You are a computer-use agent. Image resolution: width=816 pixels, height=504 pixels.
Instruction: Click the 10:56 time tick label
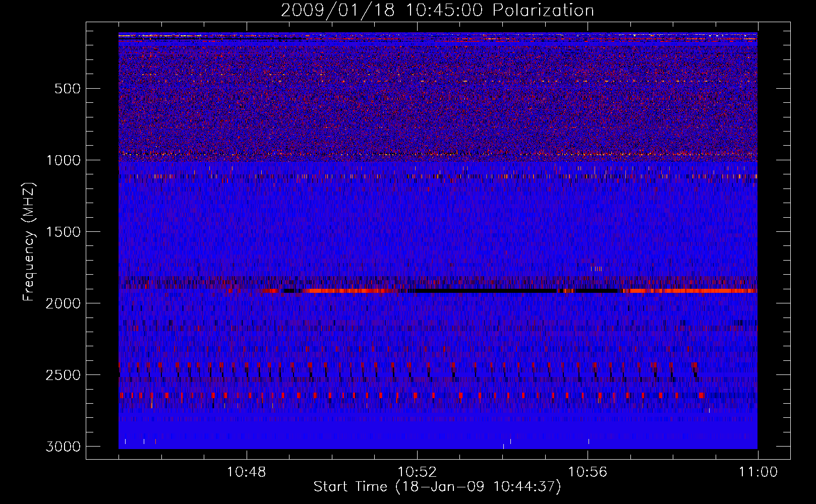(x=588, y=472)
